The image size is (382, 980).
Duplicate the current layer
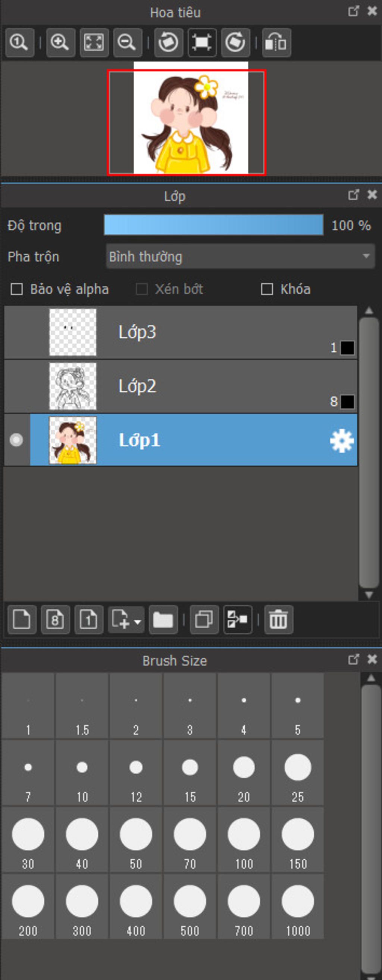pos(204,620)
